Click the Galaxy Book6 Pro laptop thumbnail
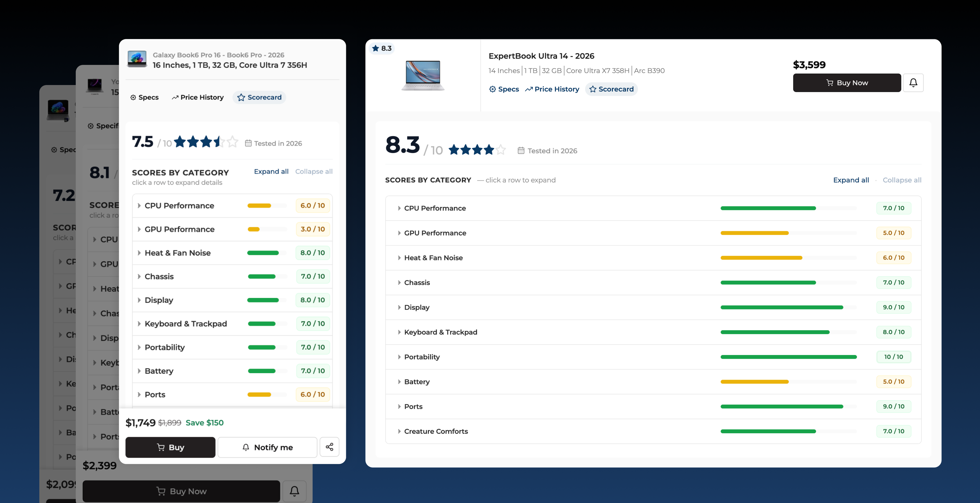Image resolution: width=980 pixels, height=503 pixels. point(137,59)
